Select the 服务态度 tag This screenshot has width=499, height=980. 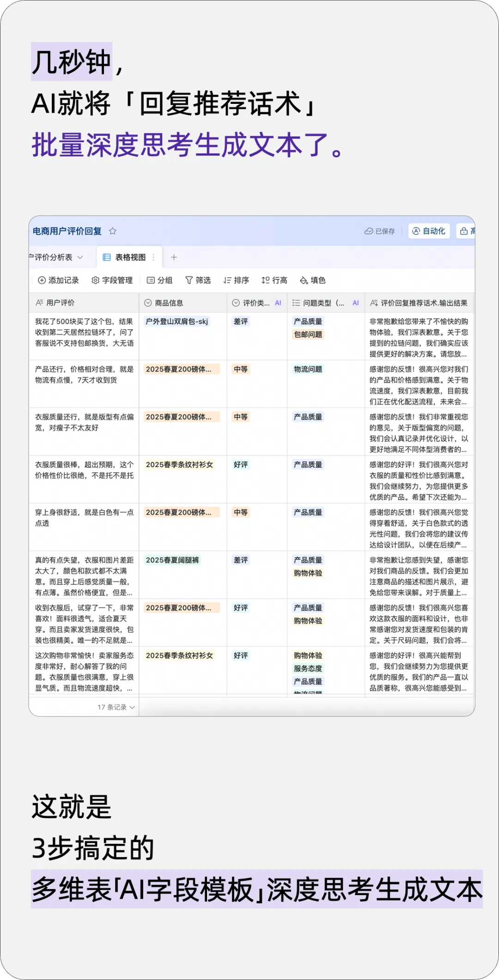coord(308,668)
